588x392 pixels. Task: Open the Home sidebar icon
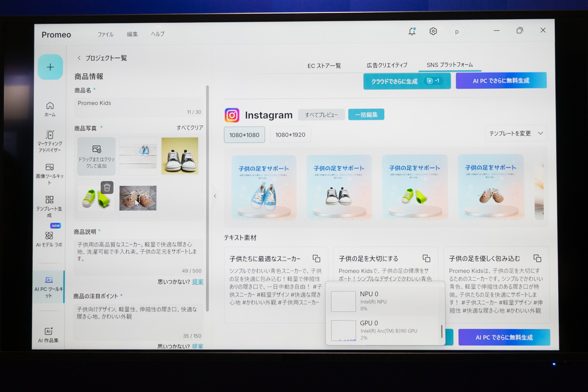(50, 109)
